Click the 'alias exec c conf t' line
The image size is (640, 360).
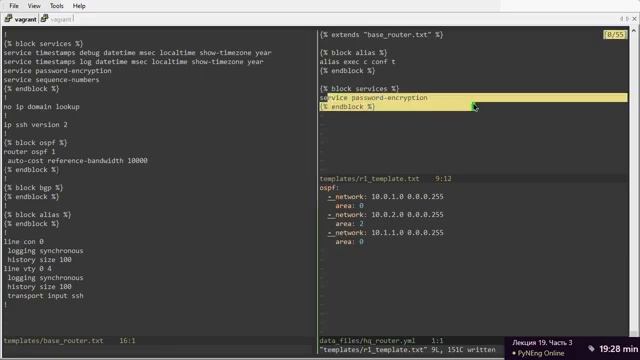[x=358, y=62]
